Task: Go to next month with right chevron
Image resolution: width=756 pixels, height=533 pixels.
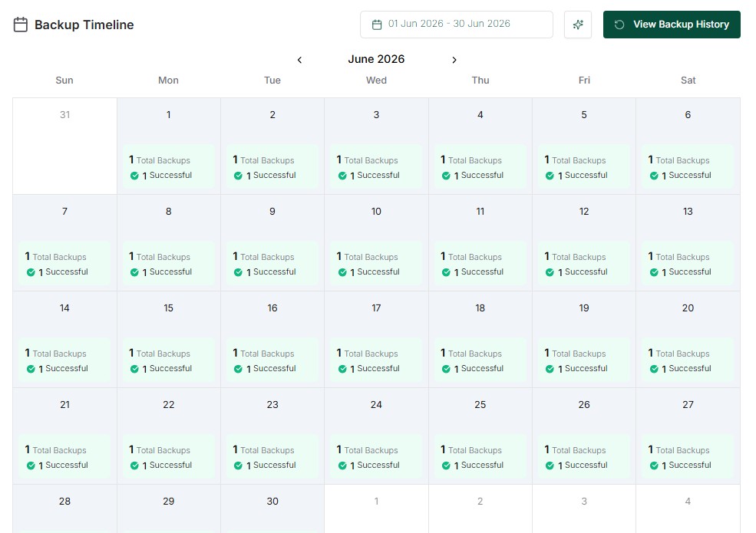Action: pyautogui.click(x=454, y=60)
